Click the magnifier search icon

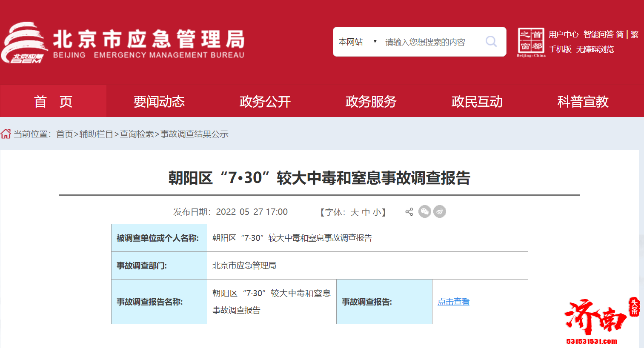tap(491, 41)
